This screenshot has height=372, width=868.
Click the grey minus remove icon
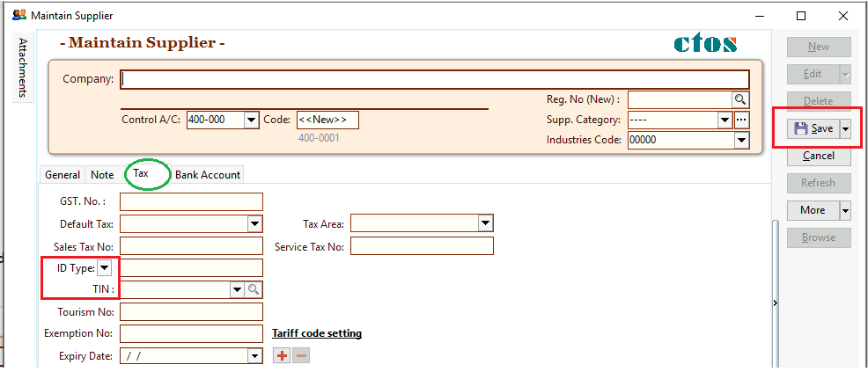pos(301,356)
